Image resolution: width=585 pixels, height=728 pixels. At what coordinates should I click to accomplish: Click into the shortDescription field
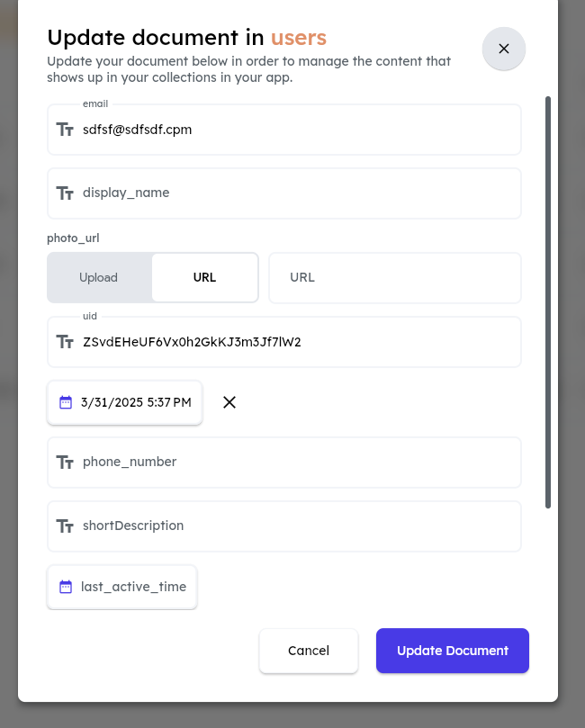coord(284,526)
